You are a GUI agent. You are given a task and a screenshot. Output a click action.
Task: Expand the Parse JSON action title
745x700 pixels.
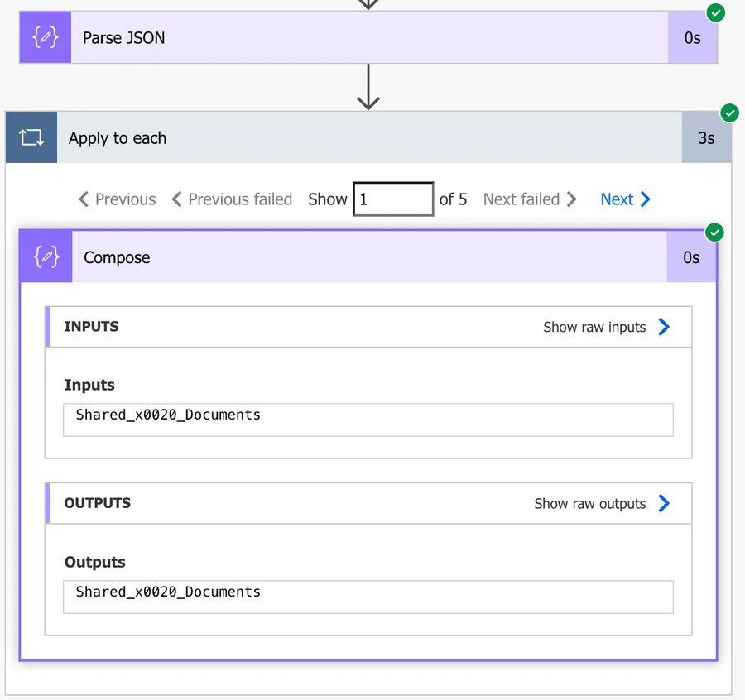pyautogui.click(x=123, y=38)
